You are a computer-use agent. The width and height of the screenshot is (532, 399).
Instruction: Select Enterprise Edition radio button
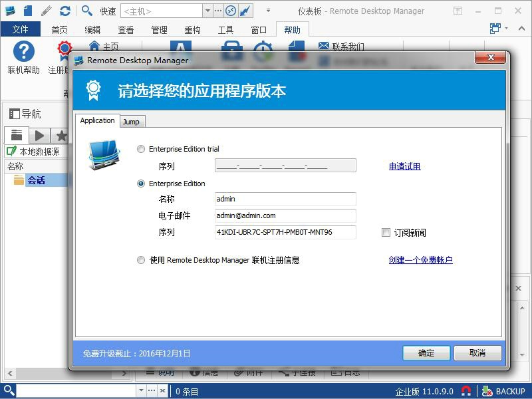[x=141, y=184]
